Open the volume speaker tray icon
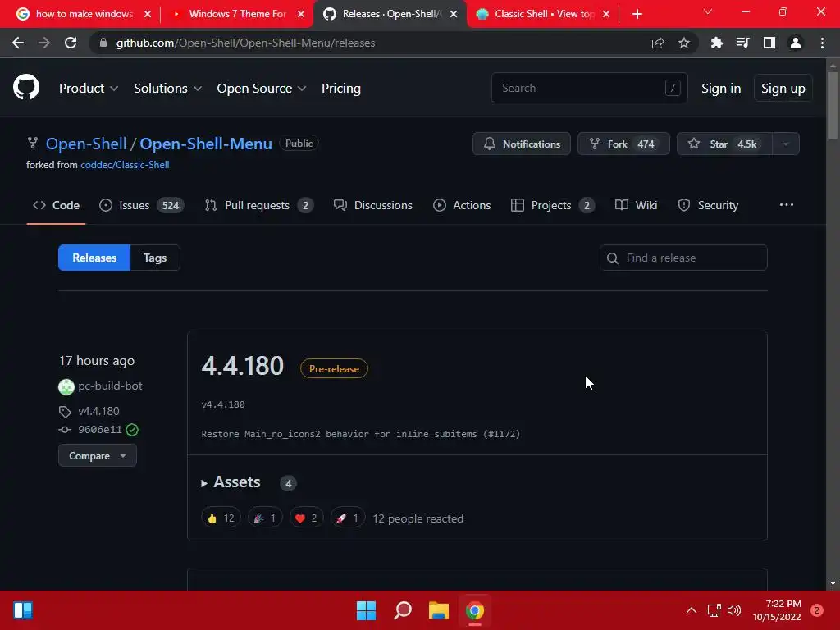The width and height of the screenshot is (840, 630). pyautogui.click(x=734, y=610)
